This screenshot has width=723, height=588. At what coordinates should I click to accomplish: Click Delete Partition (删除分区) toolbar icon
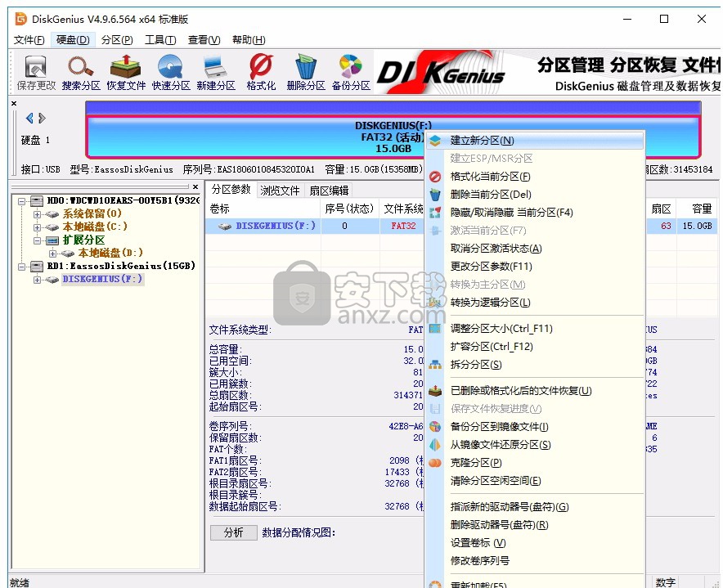tap(306, 73)
